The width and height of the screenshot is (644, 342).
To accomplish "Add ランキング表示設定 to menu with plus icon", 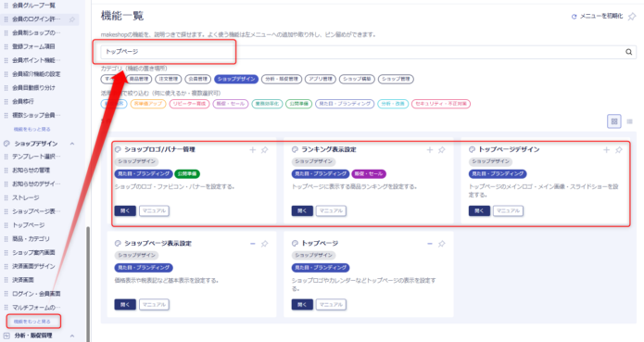I will [x=430, y=150].
